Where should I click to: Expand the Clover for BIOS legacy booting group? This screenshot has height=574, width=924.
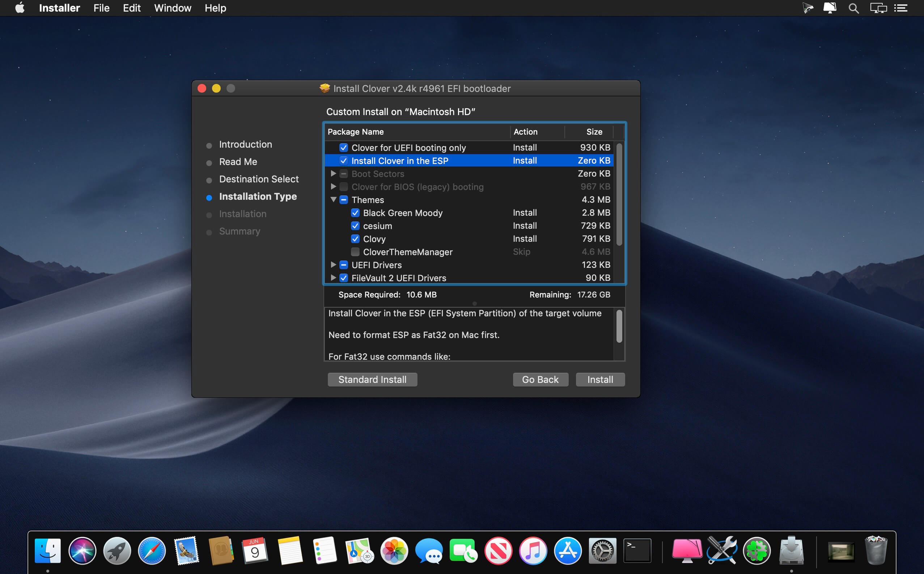(334, 186)
